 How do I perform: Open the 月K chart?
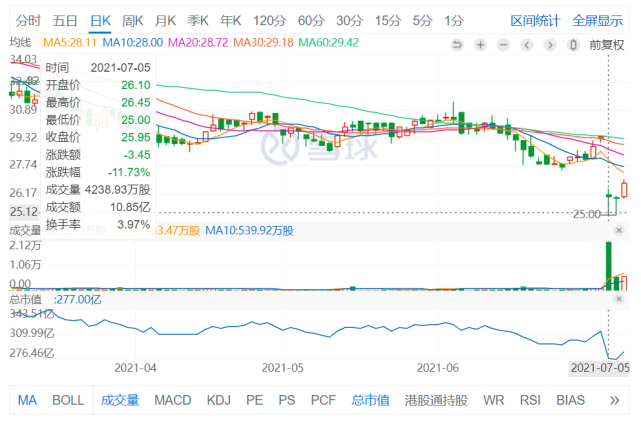click(x=165, y=20)
